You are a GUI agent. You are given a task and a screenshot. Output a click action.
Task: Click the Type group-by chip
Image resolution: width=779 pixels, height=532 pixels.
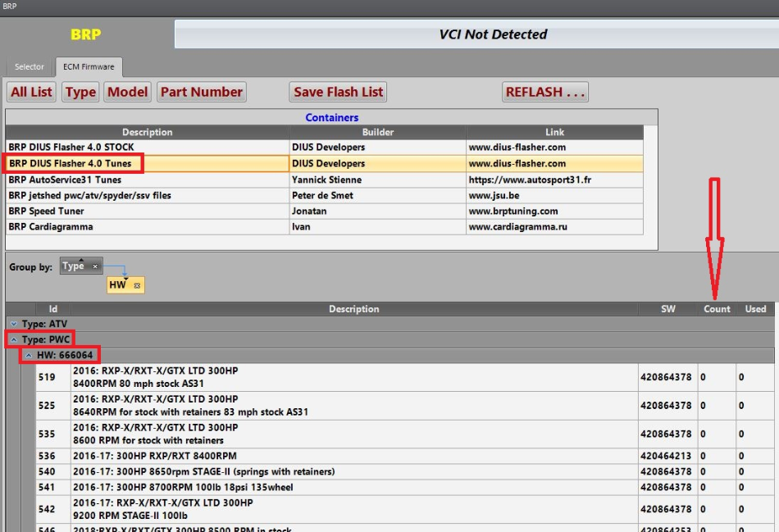point(74,266)
